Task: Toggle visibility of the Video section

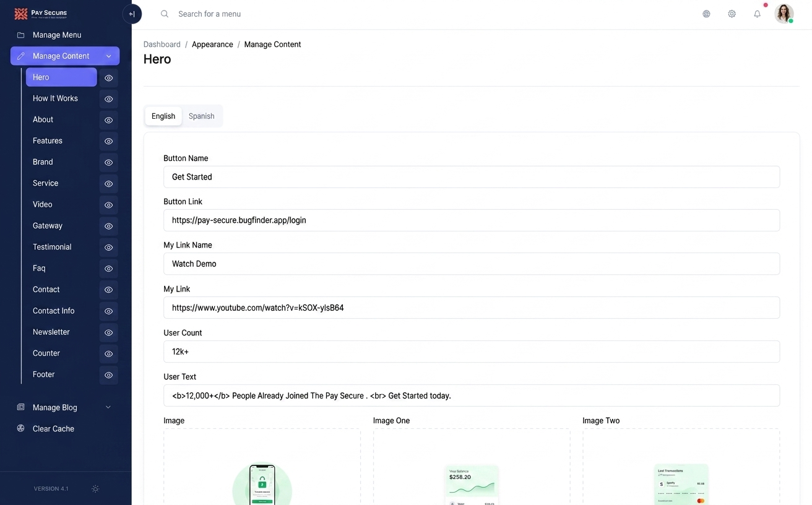Action: tap(108, 205)
